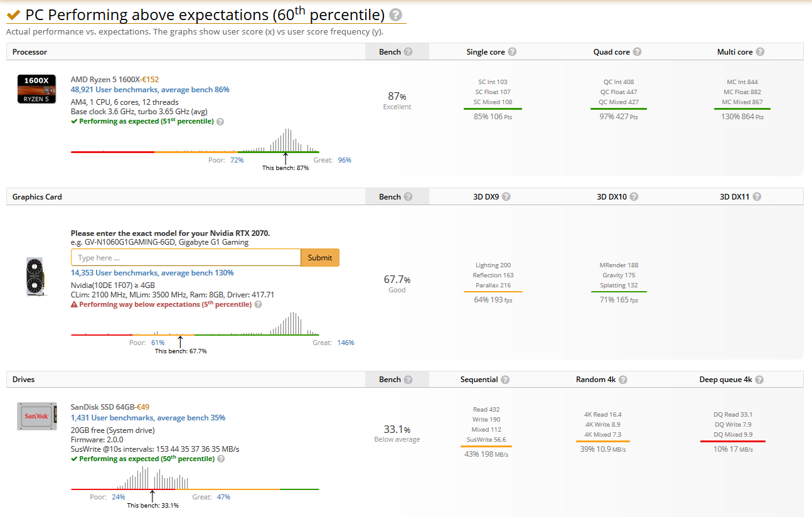812x517 pixels.
Task: Click help icon next to Sequential header
Action: (x=505, y=380)
